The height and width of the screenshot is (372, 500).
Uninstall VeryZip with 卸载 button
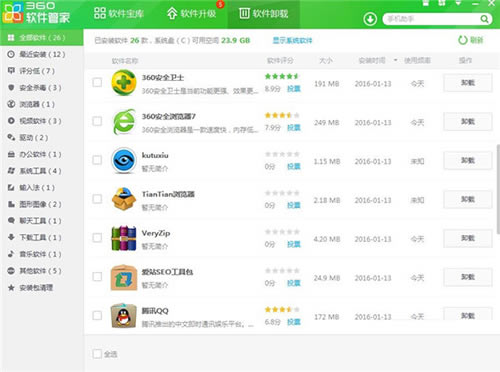coord(468,238)
